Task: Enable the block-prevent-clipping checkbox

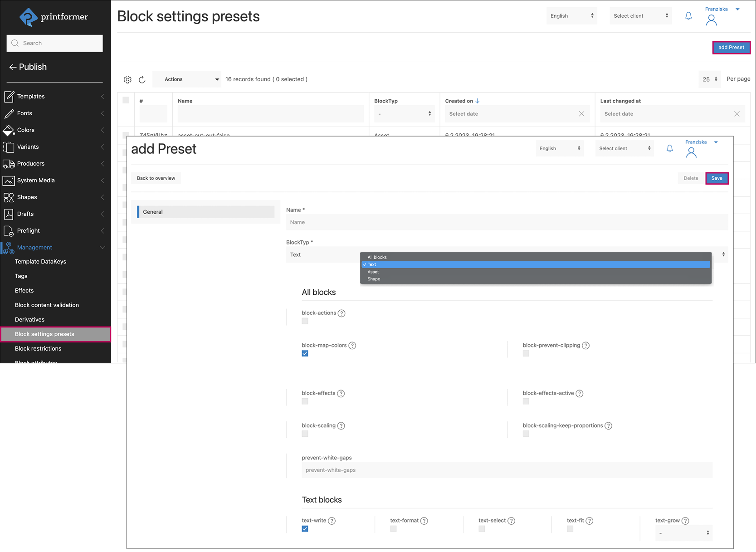Action: pyautogui.click(x=526, y=353)
